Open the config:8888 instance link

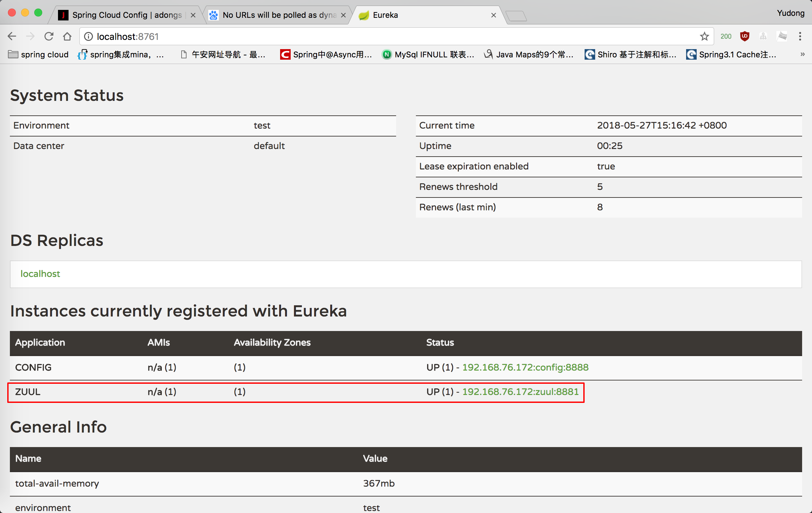(x=525, y=367)
